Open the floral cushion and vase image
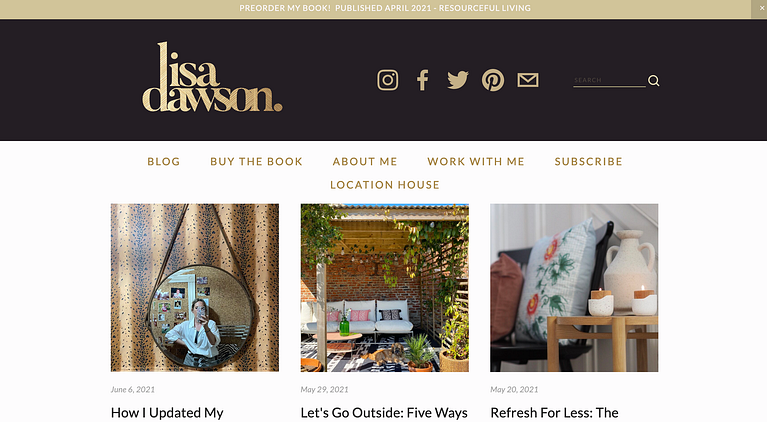767x422 pixels. tap(574, 288)
